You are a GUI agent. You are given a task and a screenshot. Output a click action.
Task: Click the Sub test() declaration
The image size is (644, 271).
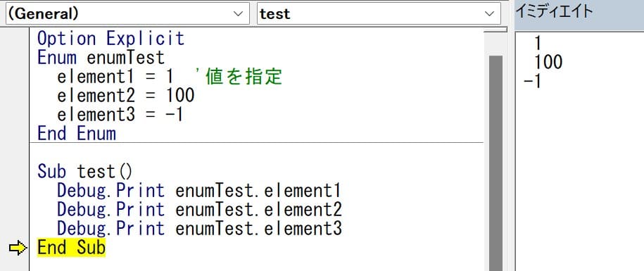tap(85, 172)
